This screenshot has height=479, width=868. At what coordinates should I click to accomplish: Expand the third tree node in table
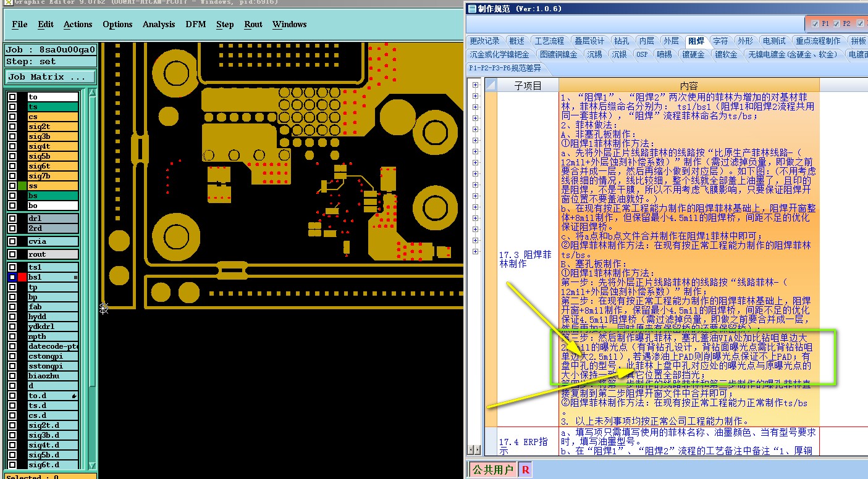475,107
